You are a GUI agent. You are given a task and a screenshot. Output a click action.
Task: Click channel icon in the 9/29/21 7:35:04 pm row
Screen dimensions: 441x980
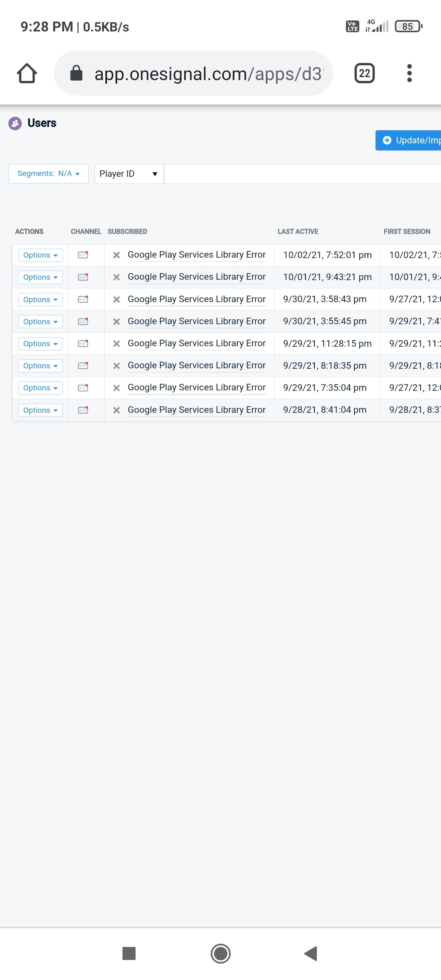[x=83, y=388]
